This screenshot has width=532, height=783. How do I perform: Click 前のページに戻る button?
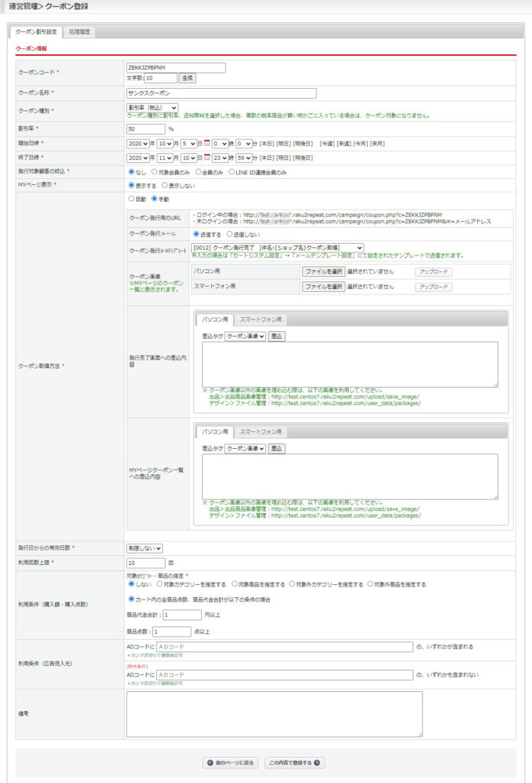[x=231, y=763]
